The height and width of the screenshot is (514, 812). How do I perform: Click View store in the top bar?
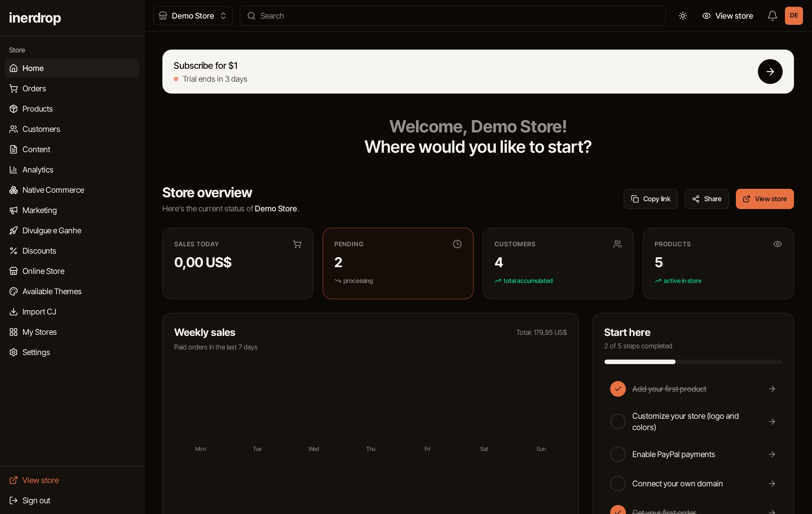(x=728, y=16)
